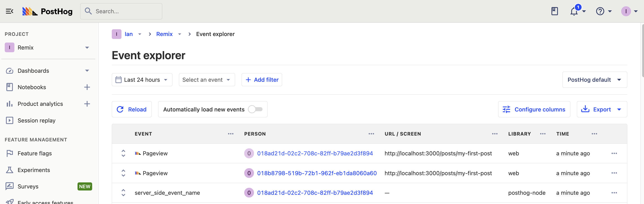Open the Select an event dropdown
This screenshot has width=644, height=204.
point(207,80)
